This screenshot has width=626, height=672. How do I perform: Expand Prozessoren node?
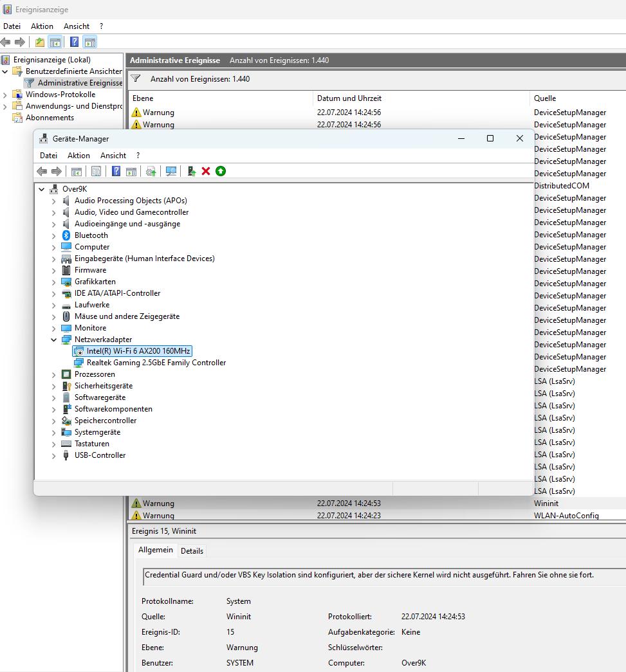pyautogui.click(x=53, y=374)
